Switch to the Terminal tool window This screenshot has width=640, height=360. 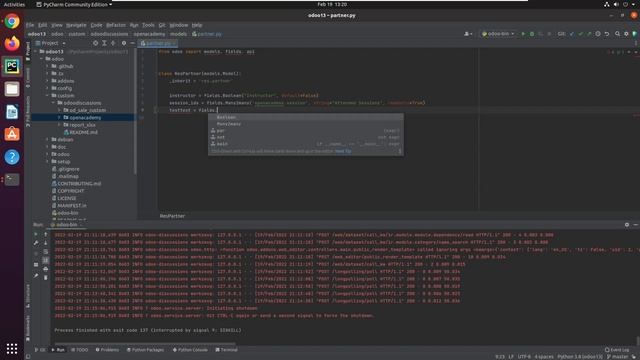[x=226, y=350]
